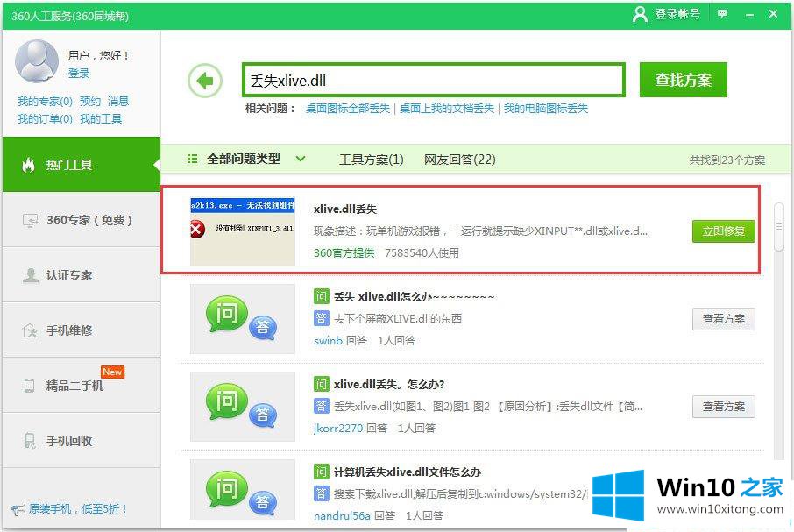Open the feedback message icon in title bar

723,14
